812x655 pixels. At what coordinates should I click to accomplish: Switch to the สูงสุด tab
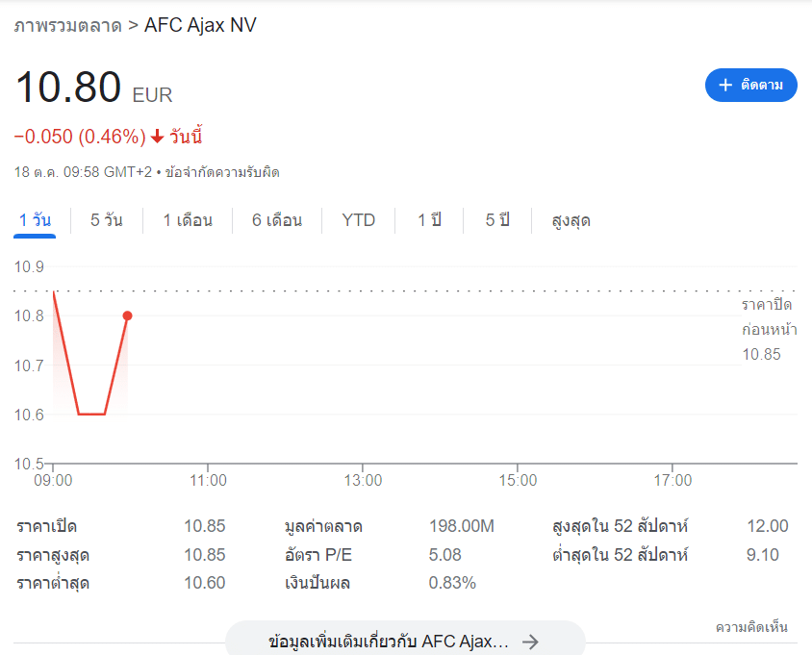click(x=571, y=220)
